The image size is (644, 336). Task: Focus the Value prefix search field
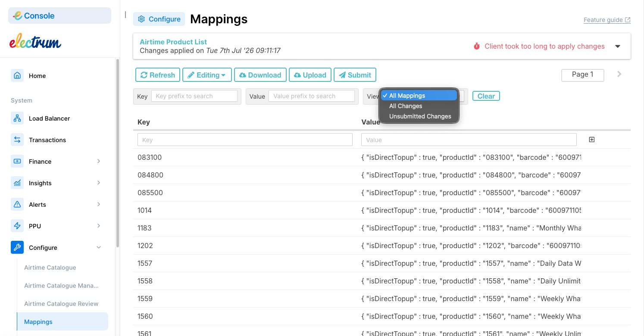(312, 96)
